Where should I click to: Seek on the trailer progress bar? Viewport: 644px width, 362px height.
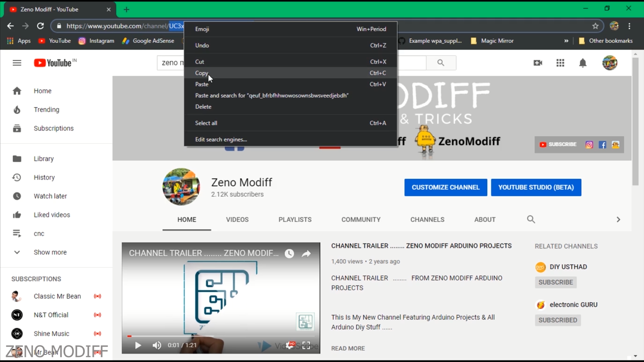[x=221, y=336]
